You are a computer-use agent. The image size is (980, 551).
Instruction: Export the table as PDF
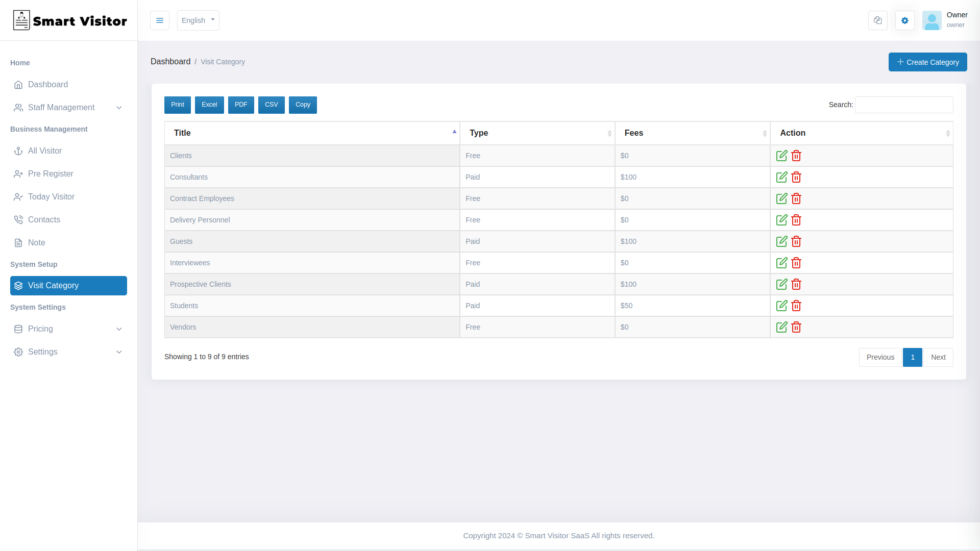click(241, 105)
